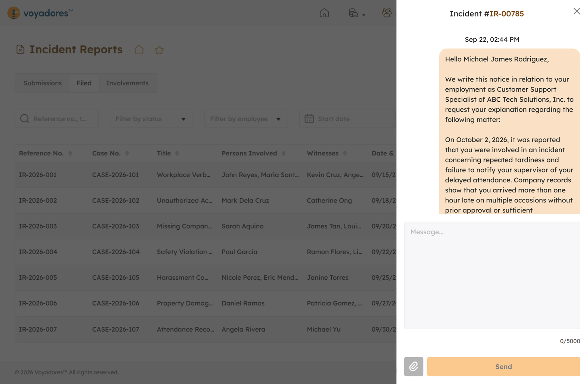Expand the Filter by status dropdown
The image size is (588, 384).
[x=151, y=119]
